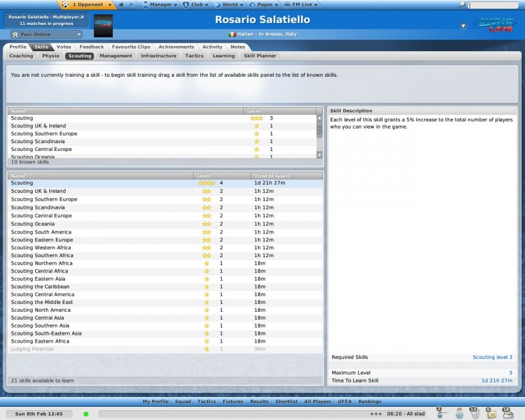The width and height of the screenshot is (525, 420).
Task: Switch to the Achievements tab
Action: point(176,47)
